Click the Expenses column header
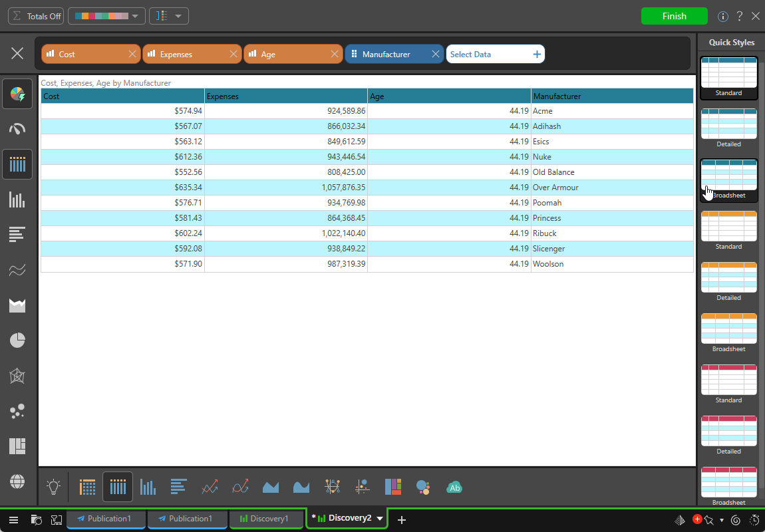Screen dimensions: 765x532 tap(286, 96)
